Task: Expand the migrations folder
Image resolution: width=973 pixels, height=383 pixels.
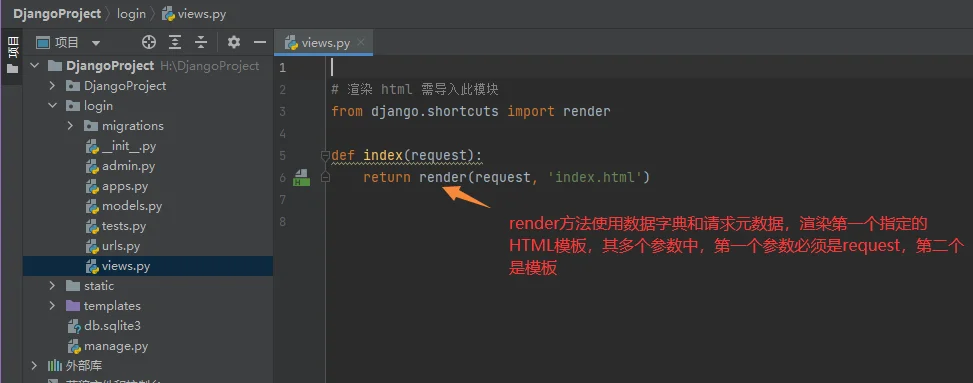Action: click(x=70, y=125)
